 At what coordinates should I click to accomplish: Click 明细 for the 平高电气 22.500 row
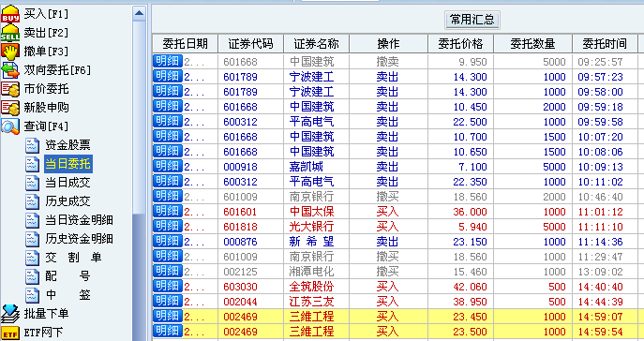coord(168,121)
